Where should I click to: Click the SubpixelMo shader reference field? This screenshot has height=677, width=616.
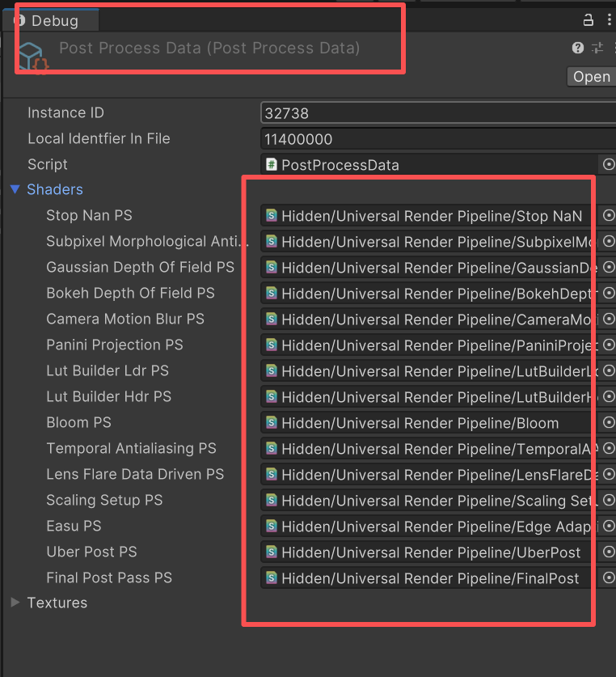click(x=429, y=241)
